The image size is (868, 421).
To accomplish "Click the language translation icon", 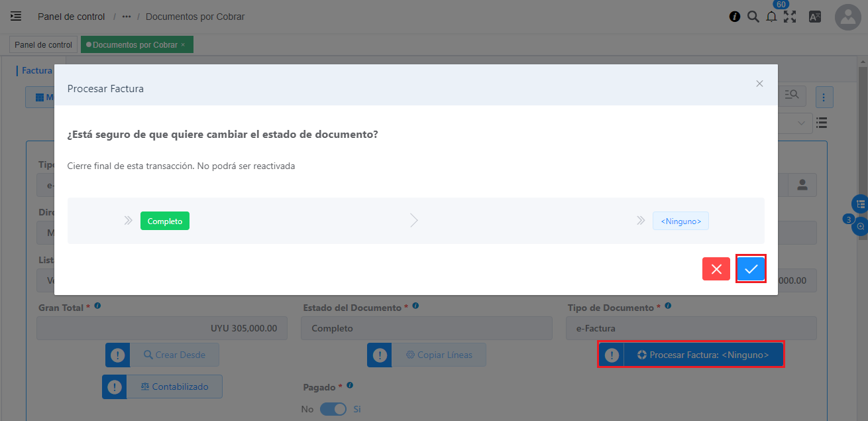I will point(815,17).
